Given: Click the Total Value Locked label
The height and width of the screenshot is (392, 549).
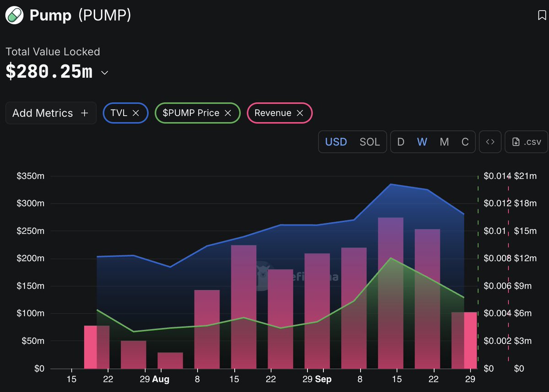Looking at the screenshot, I should pyautogui.click(x=53, y=52).
